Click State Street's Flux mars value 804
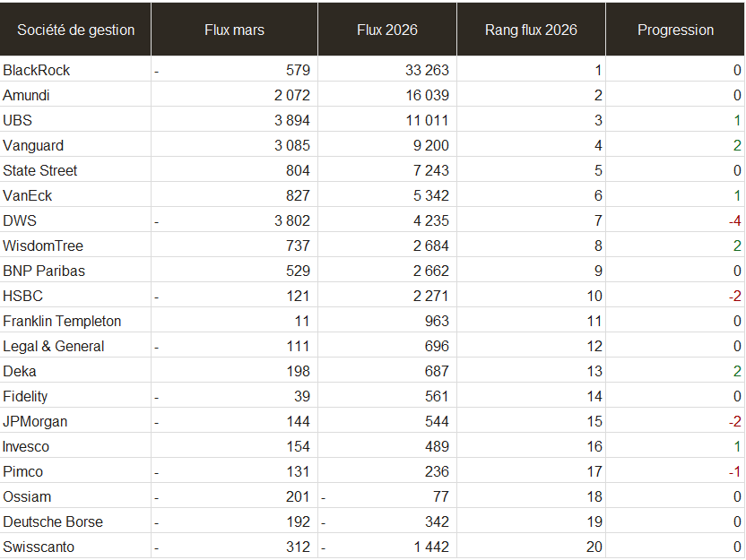746x560 pixels. [x=298, y=170]
